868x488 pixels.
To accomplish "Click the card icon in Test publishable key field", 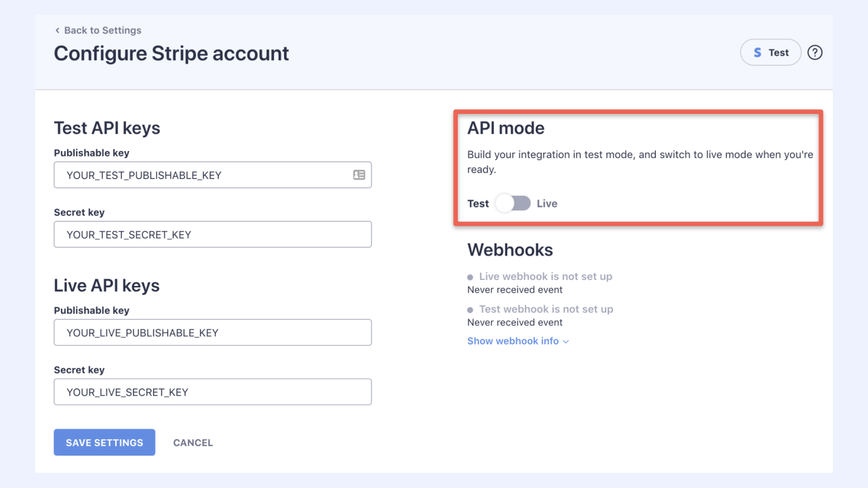I will click(360, 175).
